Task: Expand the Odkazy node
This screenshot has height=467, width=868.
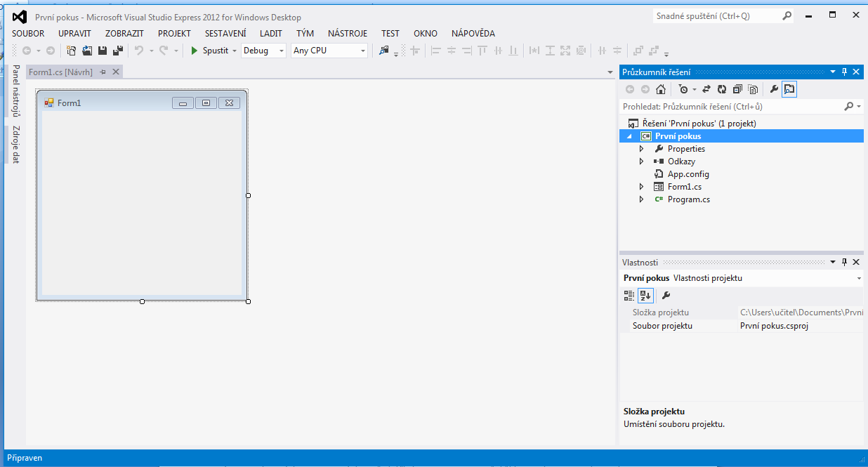Action: pos(641,162)
